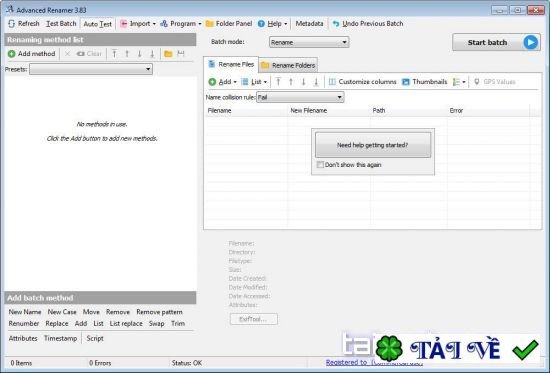The height and width of the screenshot is (373, 550).
Task: Add the Remove pattern batch method
Action: point(160,312)
